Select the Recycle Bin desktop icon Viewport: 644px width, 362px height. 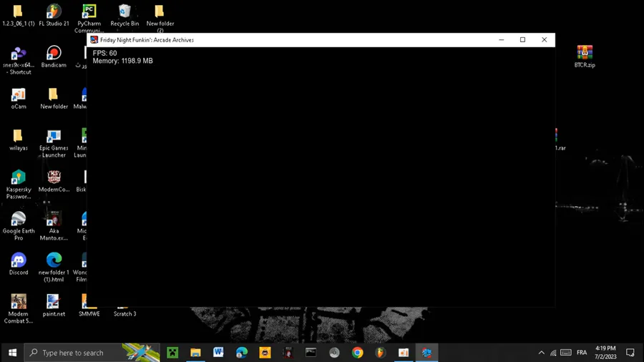(x=125, y=15)
